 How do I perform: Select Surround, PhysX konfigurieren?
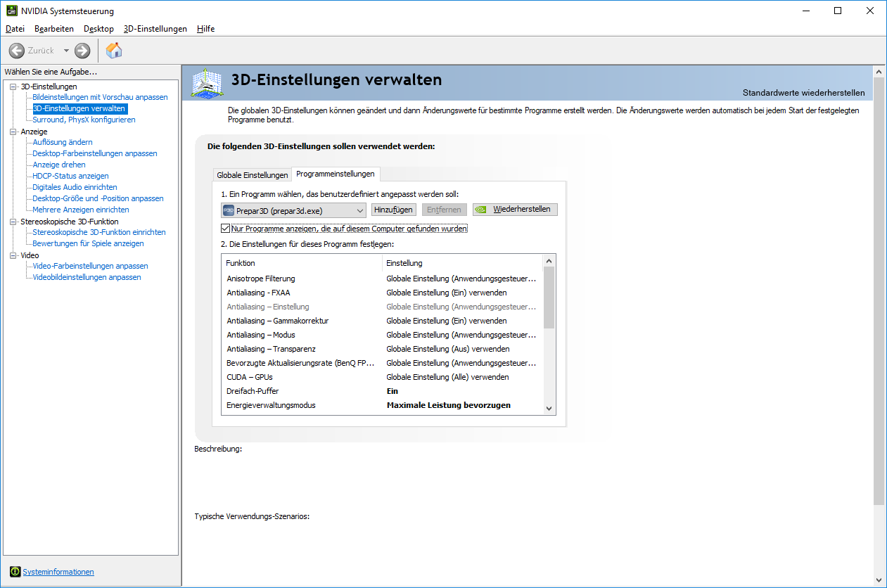pyautogui.click(x=84, y=120)
